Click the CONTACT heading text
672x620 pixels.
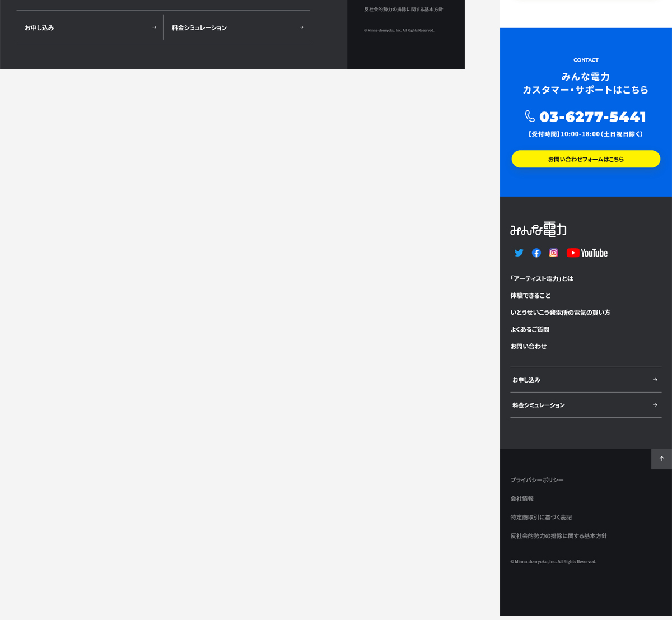pyautogui.click(x=586, y=60)
